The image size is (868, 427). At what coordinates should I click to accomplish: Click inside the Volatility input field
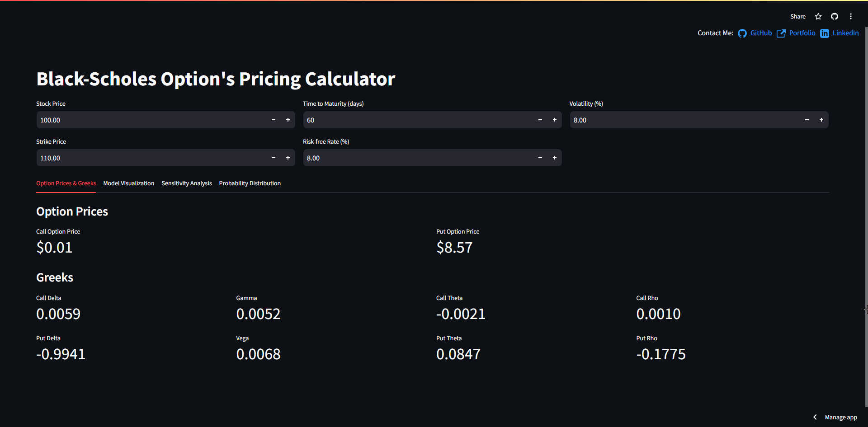click(x=656, y=120)
